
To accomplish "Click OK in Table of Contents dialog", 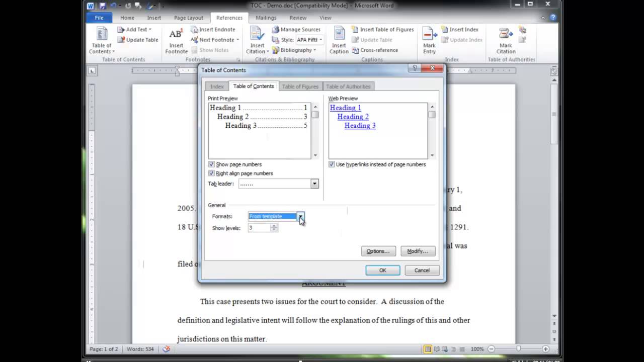I will click(x=382, y=270).
